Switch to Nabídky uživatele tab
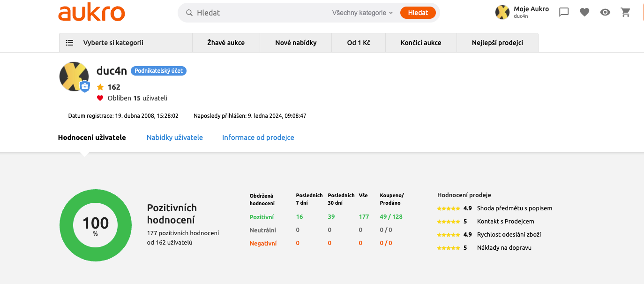Screen dimensions: 644x284 coord(174,138)
